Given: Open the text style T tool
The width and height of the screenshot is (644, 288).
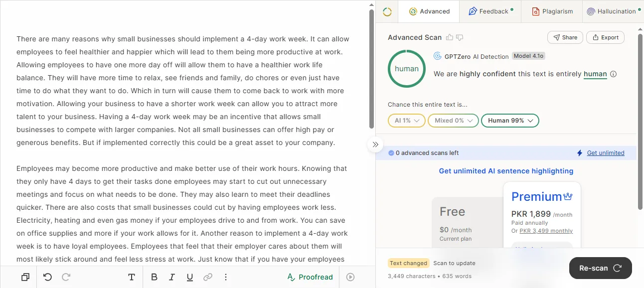Looking at the screenshot, I should point(132,277).
